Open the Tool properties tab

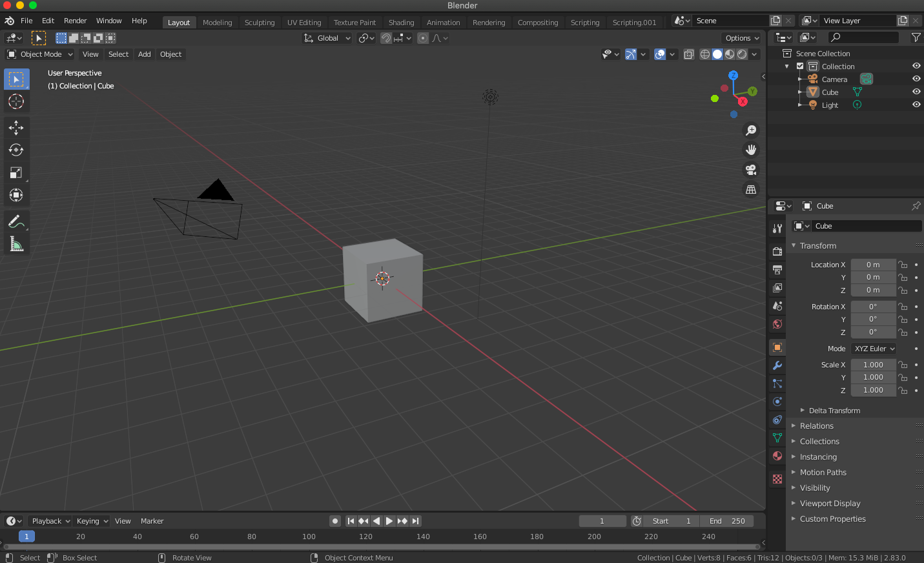(x=777, y=229)
